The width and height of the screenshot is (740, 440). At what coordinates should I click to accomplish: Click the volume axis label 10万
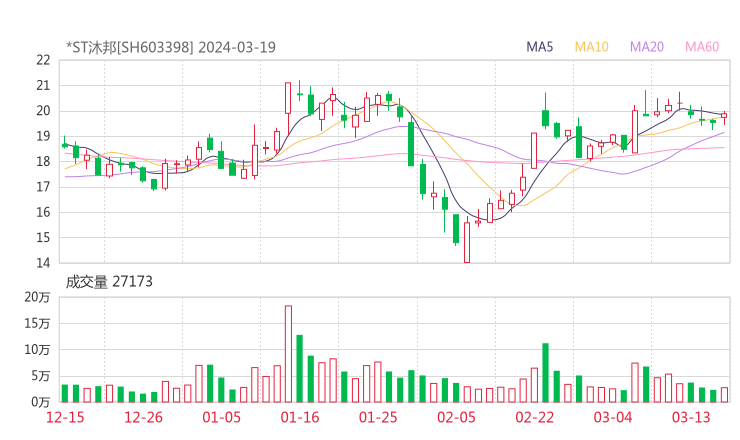click(37, 350)
